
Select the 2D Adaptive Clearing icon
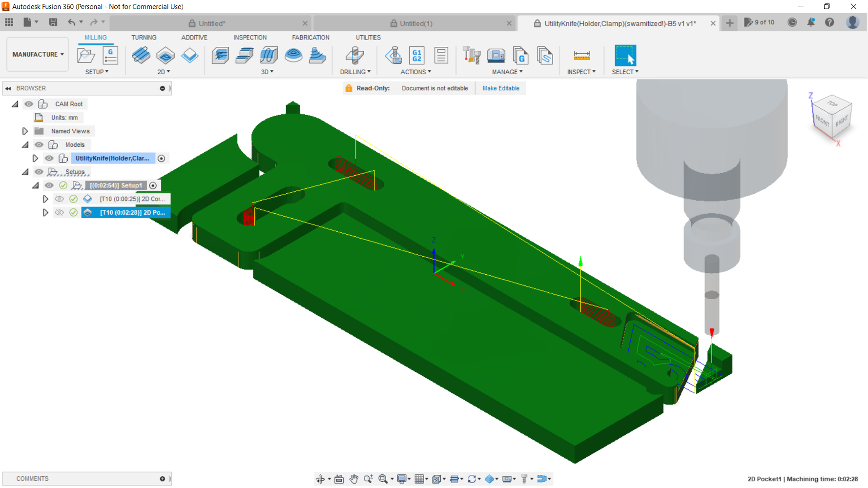click(x=141, y=56)
